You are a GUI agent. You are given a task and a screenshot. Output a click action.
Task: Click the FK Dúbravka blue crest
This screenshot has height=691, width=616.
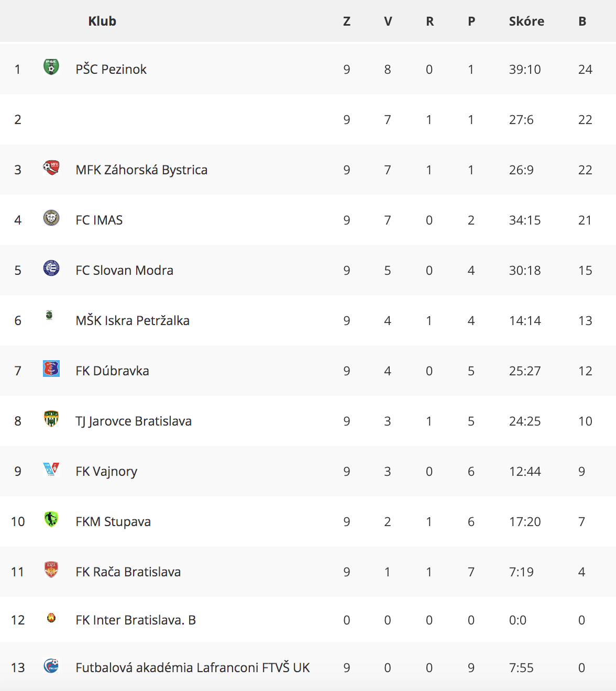coord(51,369)
